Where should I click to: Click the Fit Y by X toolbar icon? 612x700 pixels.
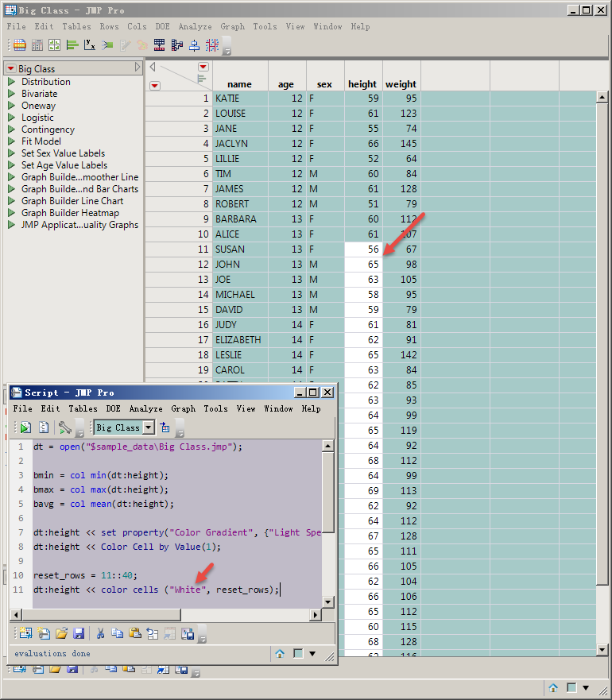coord(90,45)
